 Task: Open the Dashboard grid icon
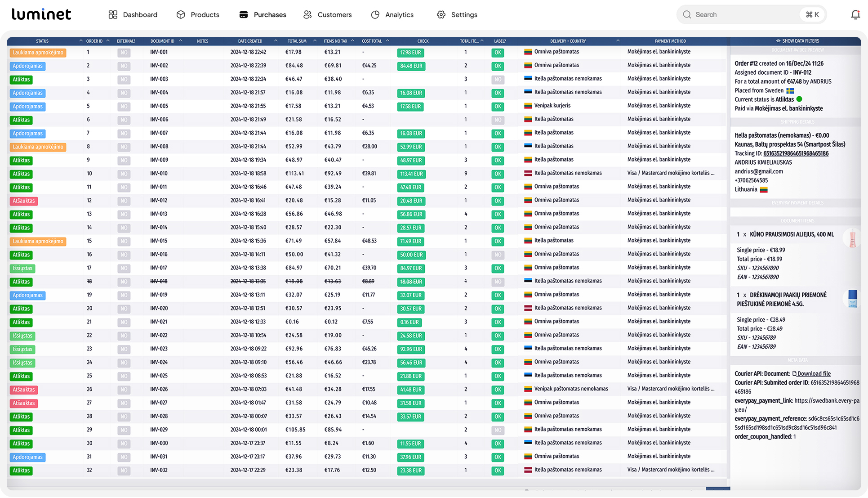click(113, 15)
